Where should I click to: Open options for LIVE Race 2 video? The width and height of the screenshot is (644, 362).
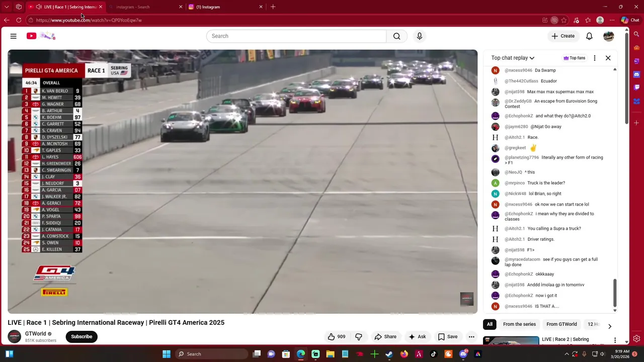615,340
